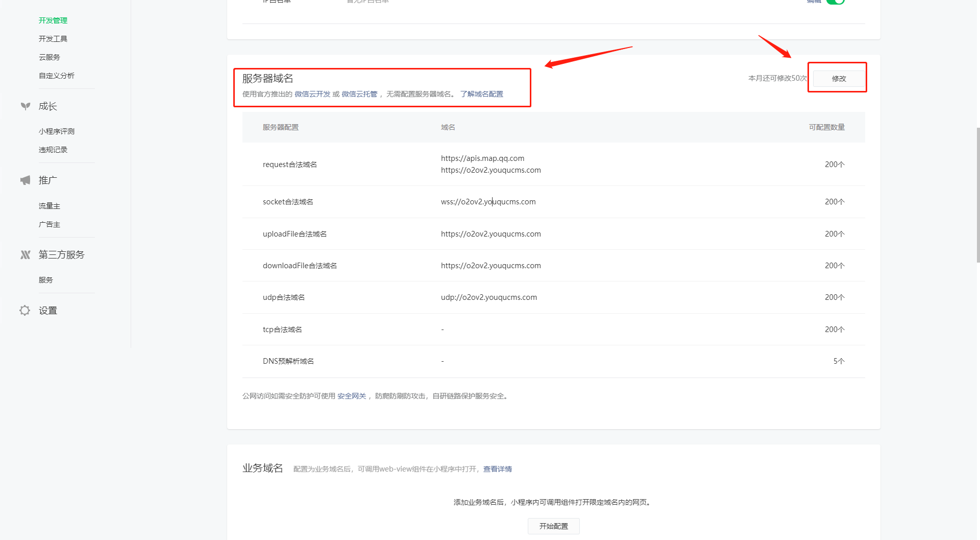This screenshot has height=540, width=980.
Task: Click 了解域名配置 link
Action: (x=481, y=94)
